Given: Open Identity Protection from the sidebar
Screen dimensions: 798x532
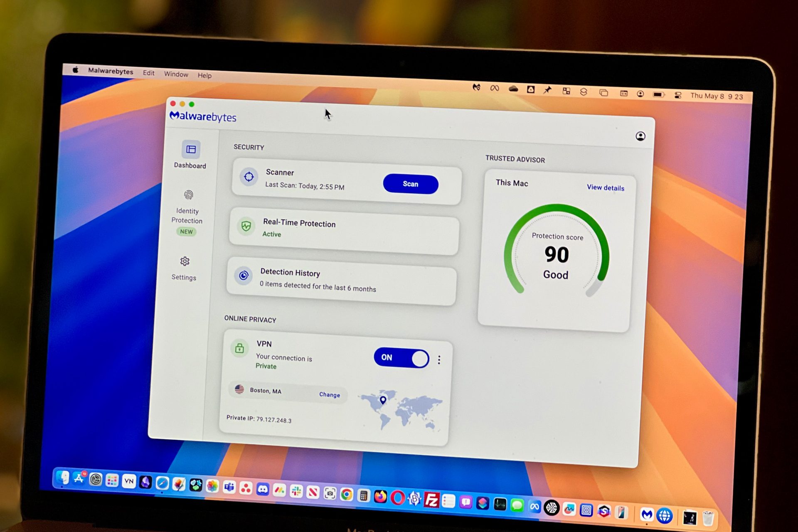Looking at the screenshot, I should [x=187, y=212].
